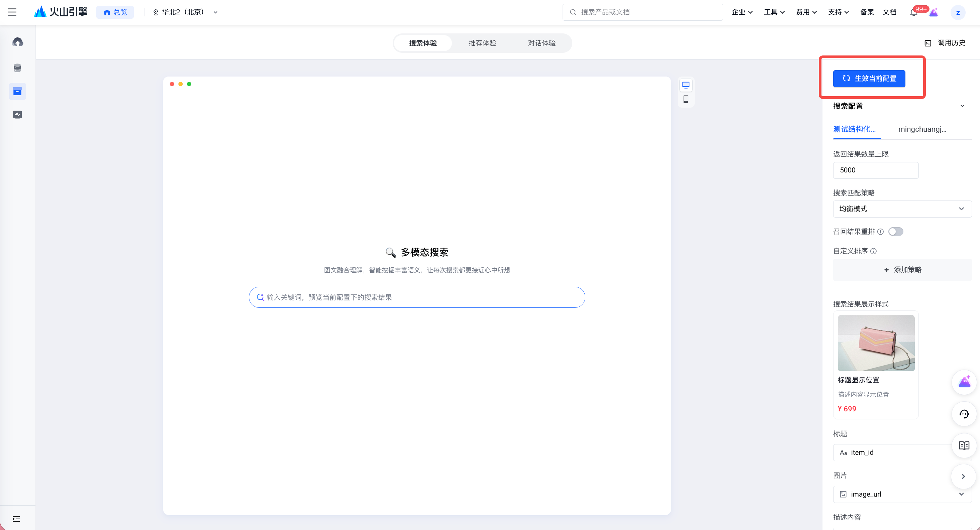Collapse the 搜索配置 section
980x530 pixels.
(962, 106)
